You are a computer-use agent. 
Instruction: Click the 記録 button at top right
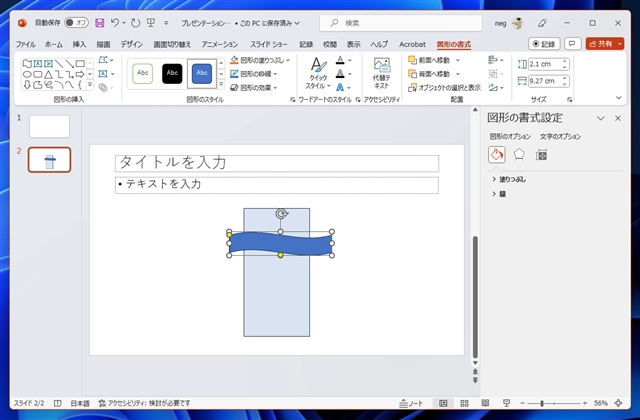pos(544,44)
